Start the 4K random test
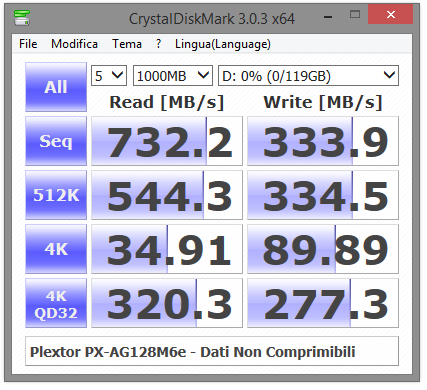 (x=56, y=249)
